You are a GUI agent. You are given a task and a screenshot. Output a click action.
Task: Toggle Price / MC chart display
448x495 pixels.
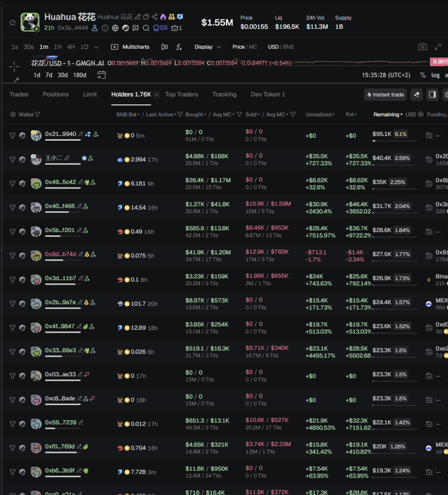pyautogui.click(x=244, y=47)
